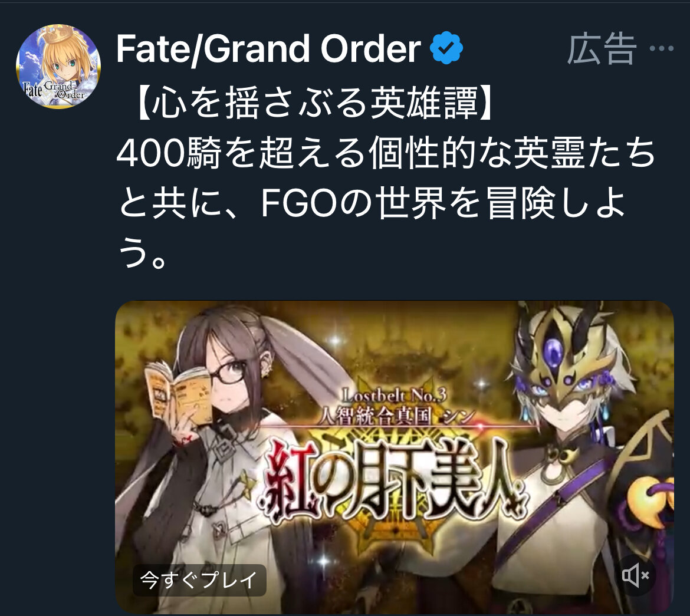Unmute the video with the speaker icon
Viewport: 690px width, 616px height.
(635, 575)
